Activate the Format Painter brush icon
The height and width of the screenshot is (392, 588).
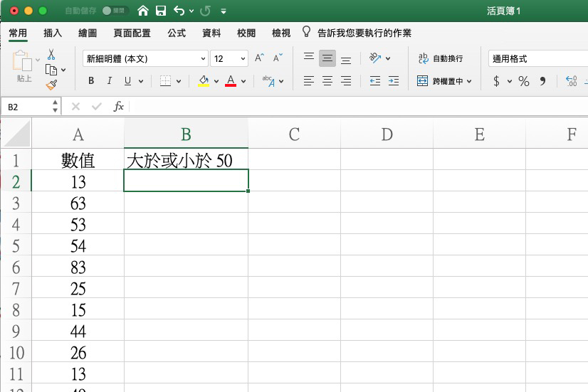pos(51,85)
